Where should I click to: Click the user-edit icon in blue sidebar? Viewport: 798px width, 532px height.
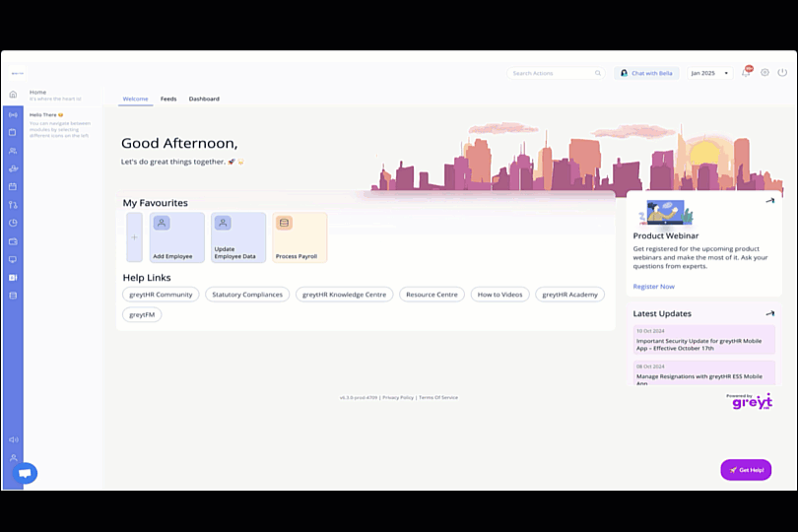[13, 168]
